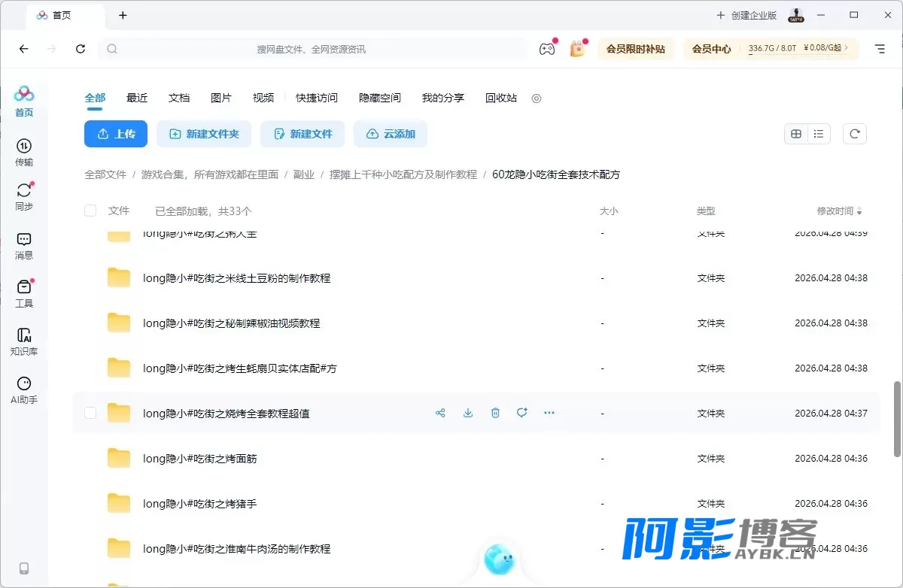Open the more options ellipsis on 烧烤全套教程超值 row
903x588 pixels.
pos(549,413)
